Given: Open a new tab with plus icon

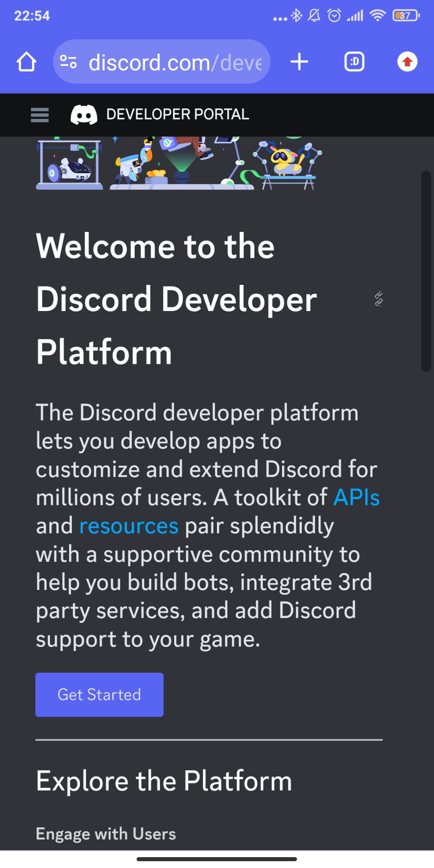Looking at the screenshot, I should click(x=299, y=62).
